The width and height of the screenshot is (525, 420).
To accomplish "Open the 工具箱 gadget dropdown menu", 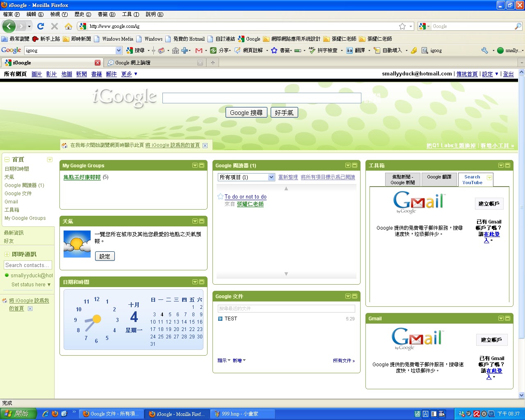I will (x=501, y=165).
